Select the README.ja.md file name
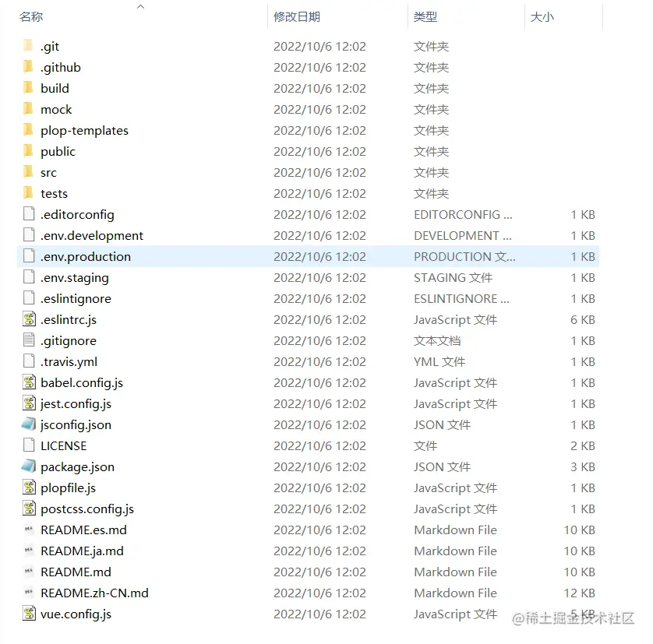The width and height of the screenshot is (653, 644). pyautogui.click(x=82, y=551)
